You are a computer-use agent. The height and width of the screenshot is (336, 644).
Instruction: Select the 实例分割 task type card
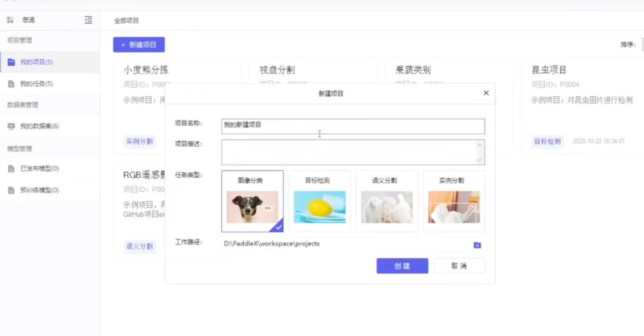coord(453,201)
